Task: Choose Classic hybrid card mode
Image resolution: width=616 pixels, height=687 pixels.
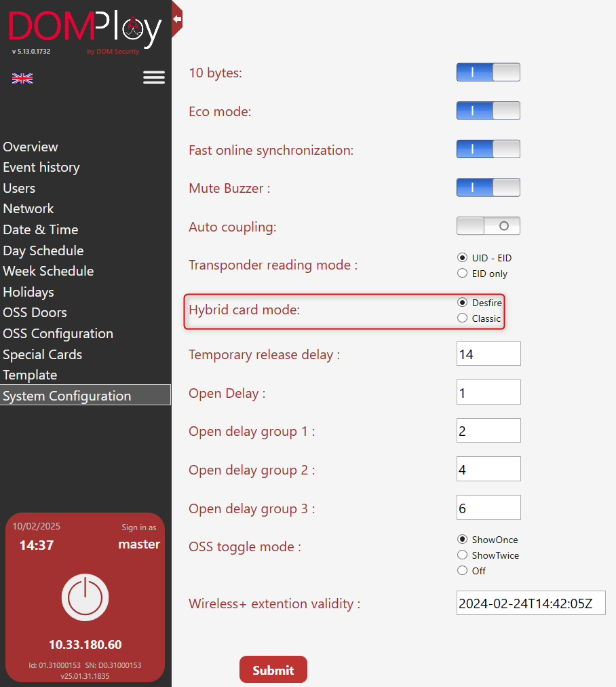Action: [462, 318]
